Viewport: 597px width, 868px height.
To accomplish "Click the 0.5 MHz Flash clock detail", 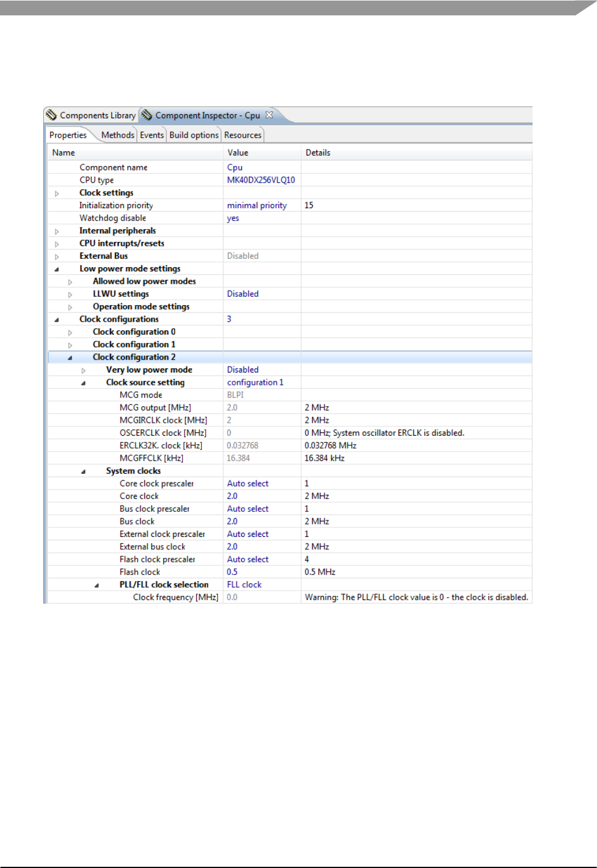I will pos(320,572).
